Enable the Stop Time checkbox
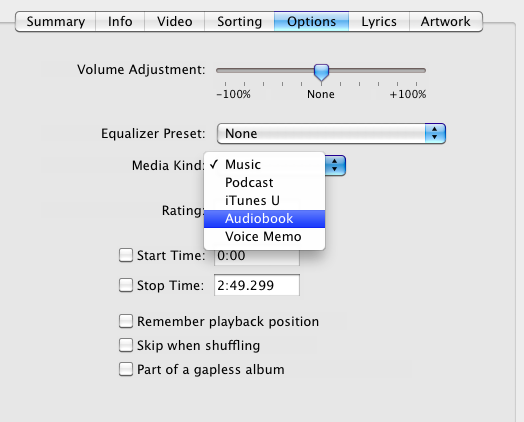This screenshot has width=524, height=422. pos(126,285)
